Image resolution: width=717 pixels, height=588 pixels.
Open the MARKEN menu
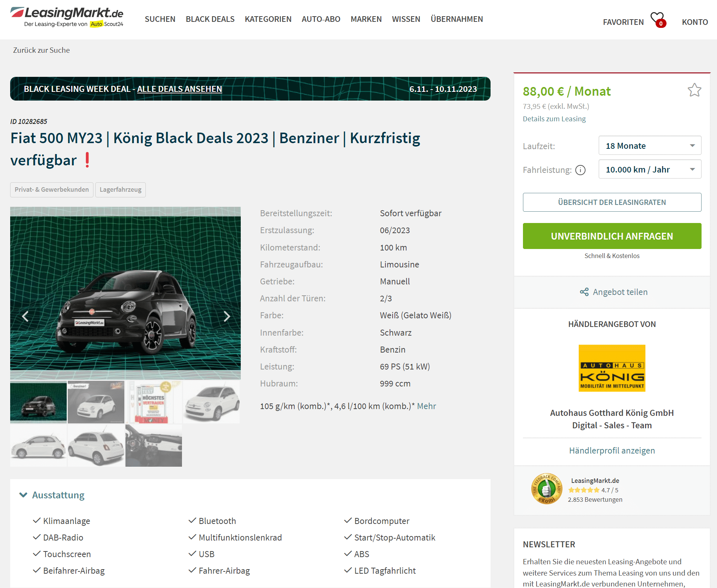tap(366, 19)
